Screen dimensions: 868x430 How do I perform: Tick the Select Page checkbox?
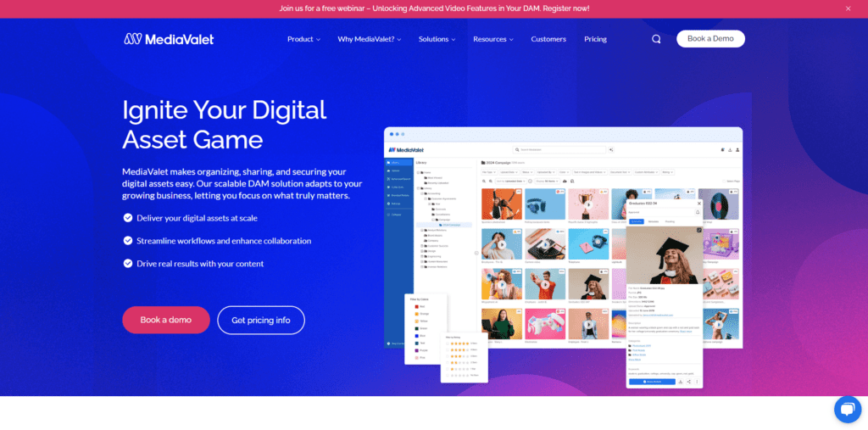pos(724,181)
